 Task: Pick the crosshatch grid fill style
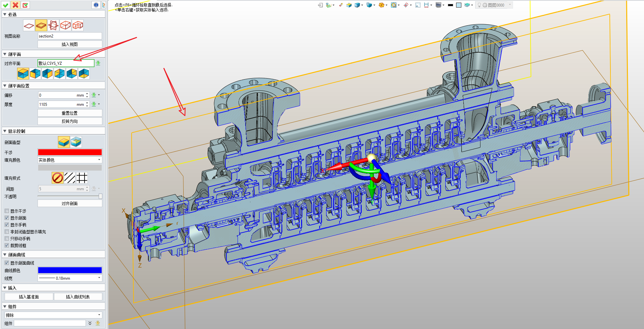click(82, 178)
